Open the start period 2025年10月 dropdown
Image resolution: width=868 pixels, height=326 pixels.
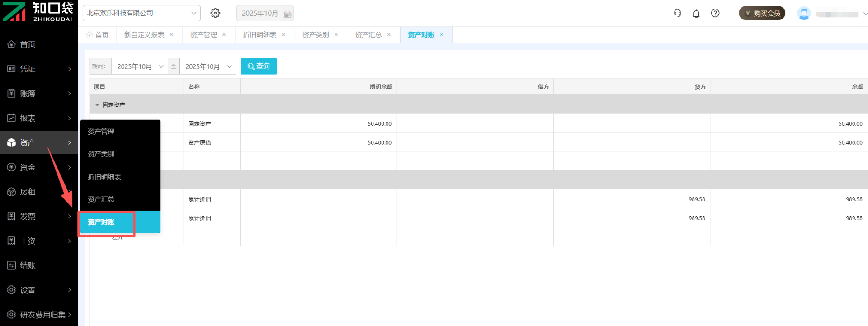point(140,66)
